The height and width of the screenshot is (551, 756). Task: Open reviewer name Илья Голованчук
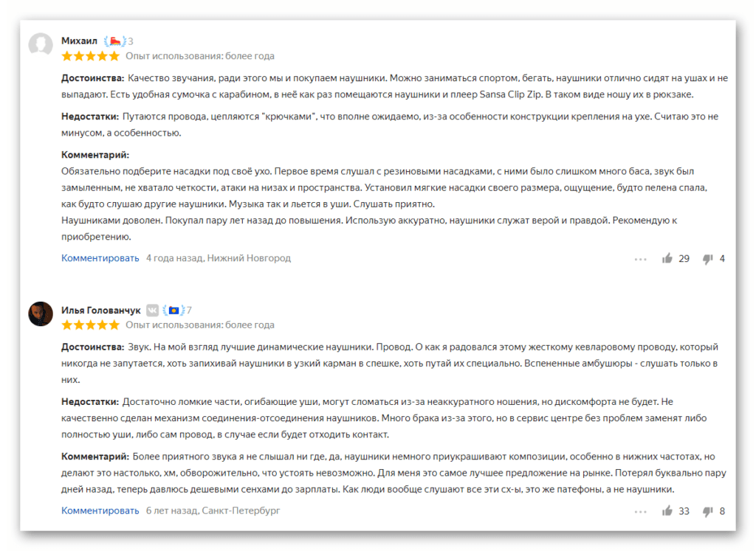(100, 311)
